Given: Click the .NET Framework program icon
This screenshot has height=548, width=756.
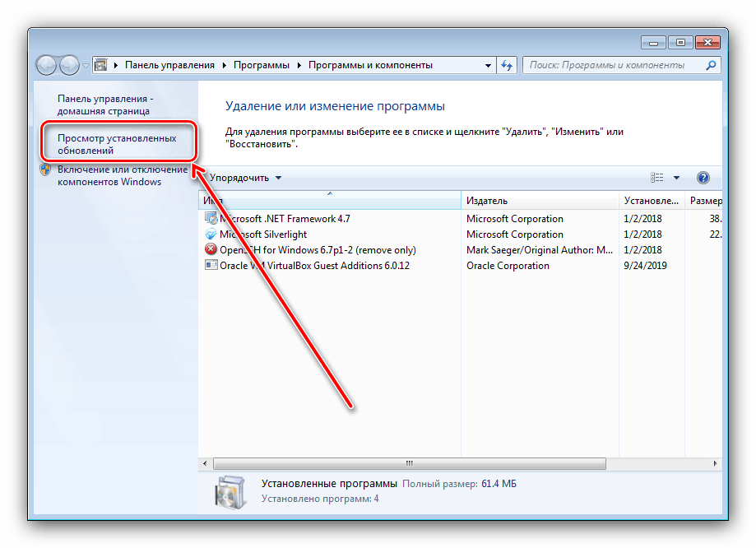Looking at the screenshot, I should coord(211,219).
